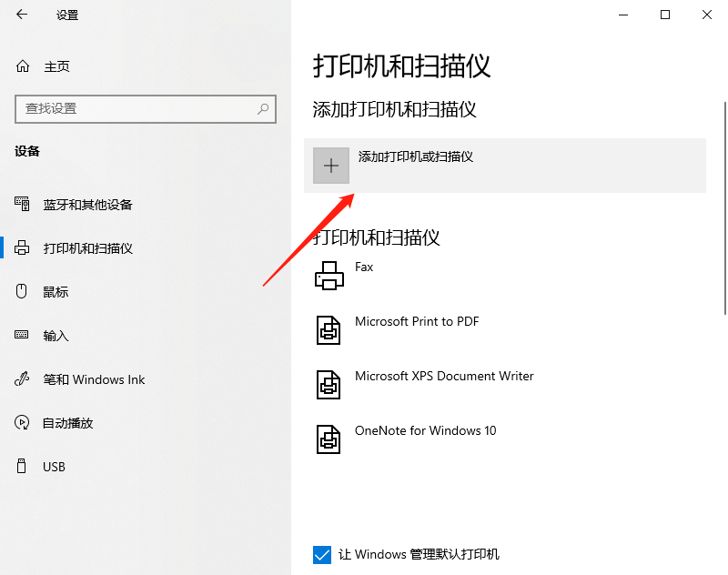Click the 笔和 Windows Ink pen icon
728x575 pixels.
coord(22,379)
